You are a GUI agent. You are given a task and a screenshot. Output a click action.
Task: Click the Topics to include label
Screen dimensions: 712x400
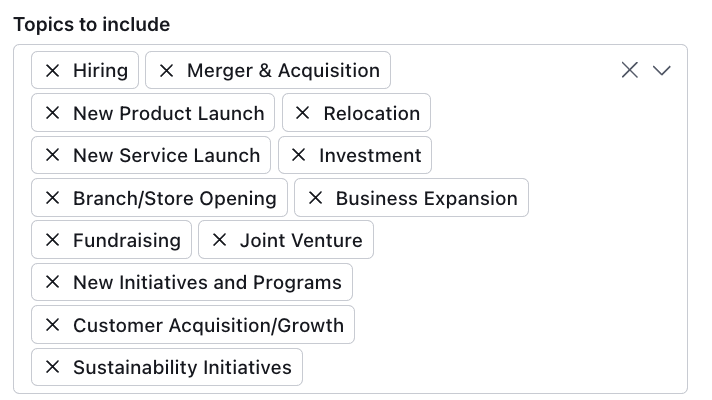[x=92, y=25]
